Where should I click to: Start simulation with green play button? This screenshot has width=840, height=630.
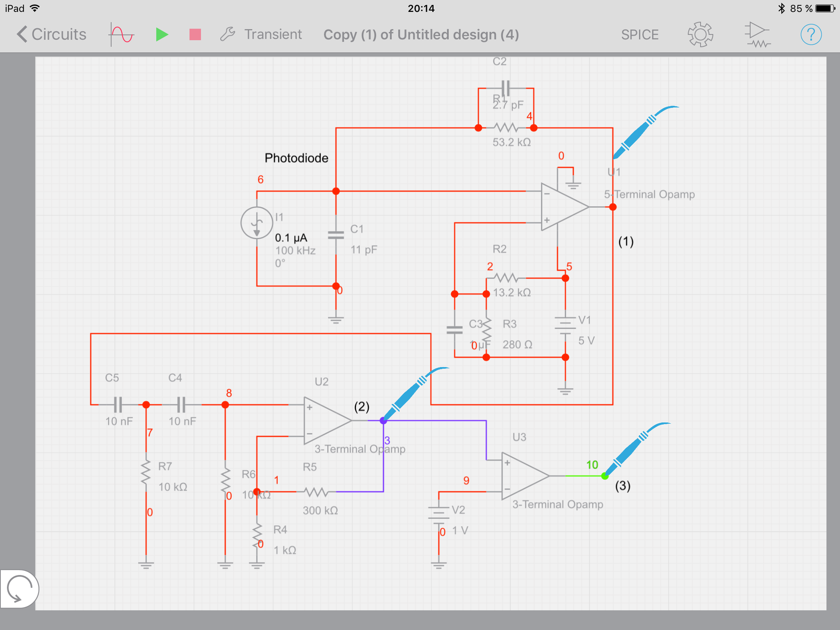162,34
